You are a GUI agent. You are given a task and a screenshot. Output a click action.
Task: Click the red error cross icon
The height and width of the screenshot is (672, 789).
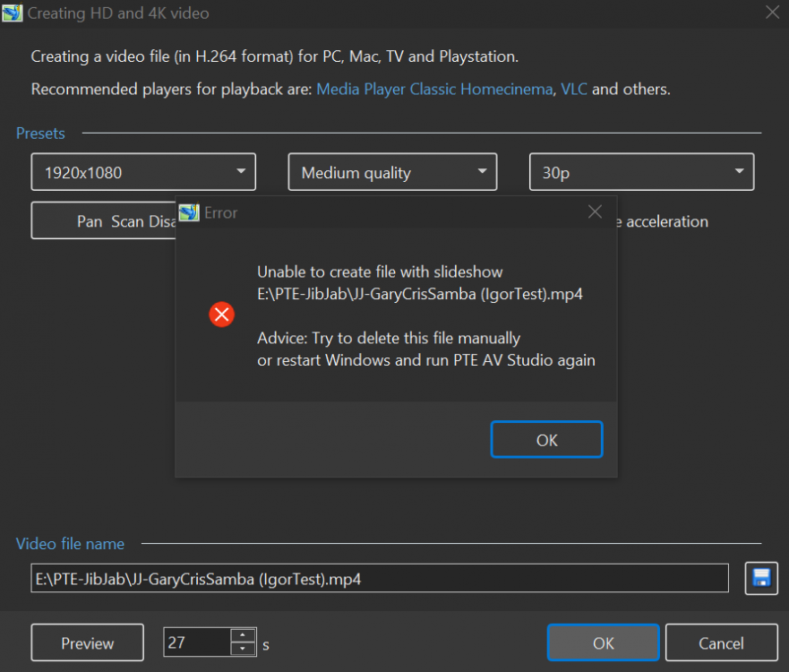coord(221,314)
